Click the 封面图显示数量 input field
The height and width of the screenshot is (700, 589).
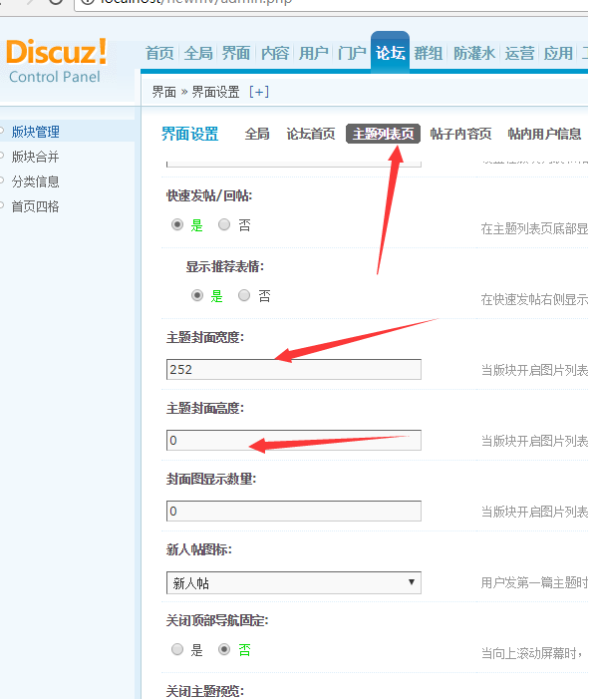coord(294,511)
